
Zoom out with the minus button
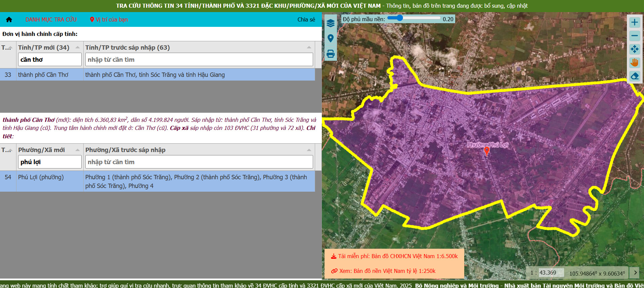[x=634, y=36]
